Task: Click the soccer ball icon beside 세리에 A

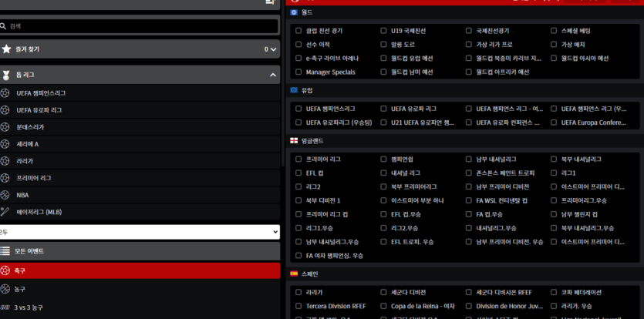Action: (x=5, y=144)
